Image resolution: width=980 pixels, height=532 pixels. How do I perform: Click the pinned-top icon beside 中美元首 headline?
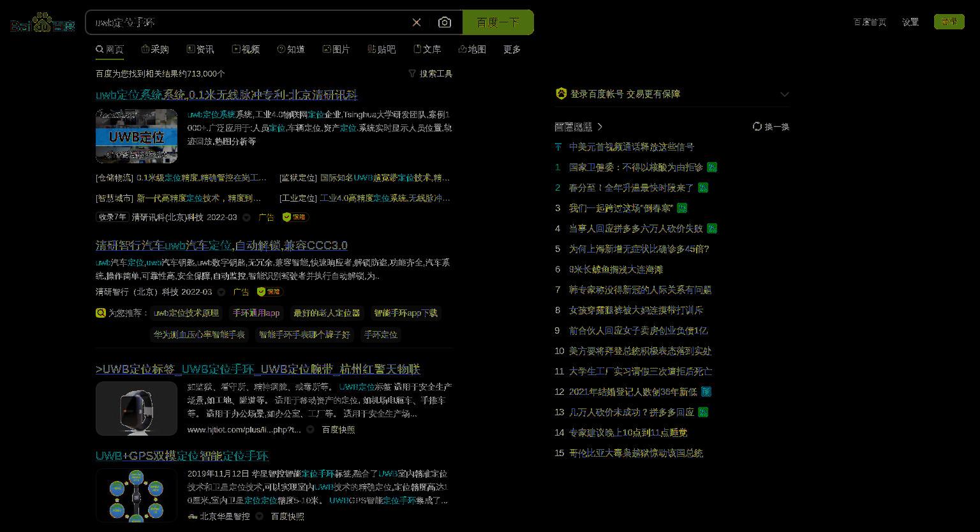tap(558, 147)
